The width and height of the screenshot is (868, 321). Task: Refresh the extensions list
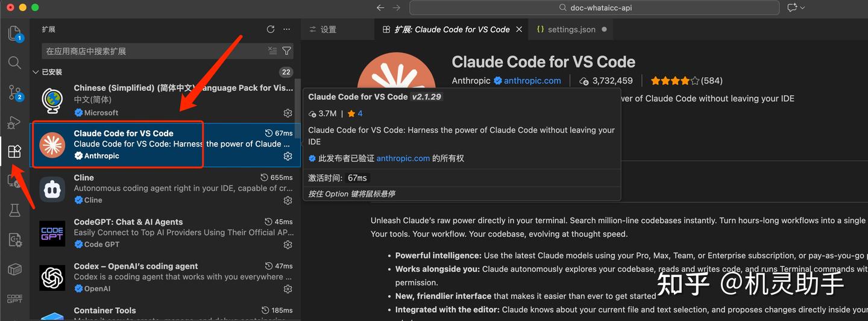(271, 29)
